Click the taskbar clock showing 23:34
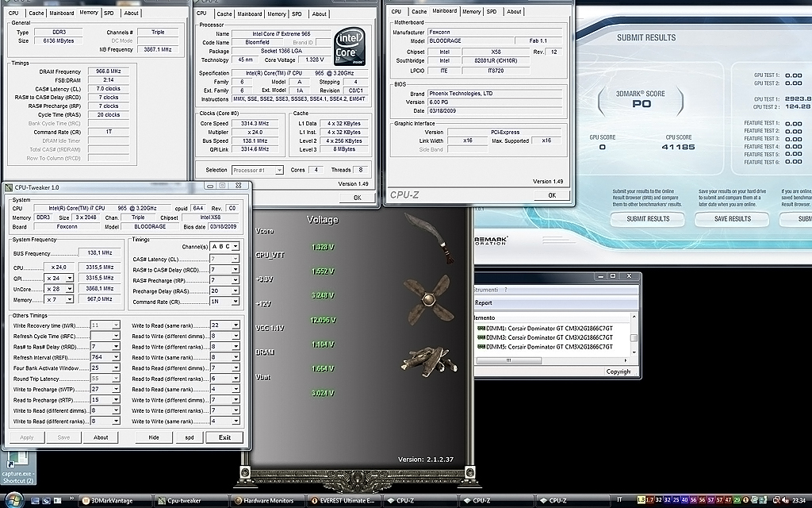 click(x=799, y=501)
